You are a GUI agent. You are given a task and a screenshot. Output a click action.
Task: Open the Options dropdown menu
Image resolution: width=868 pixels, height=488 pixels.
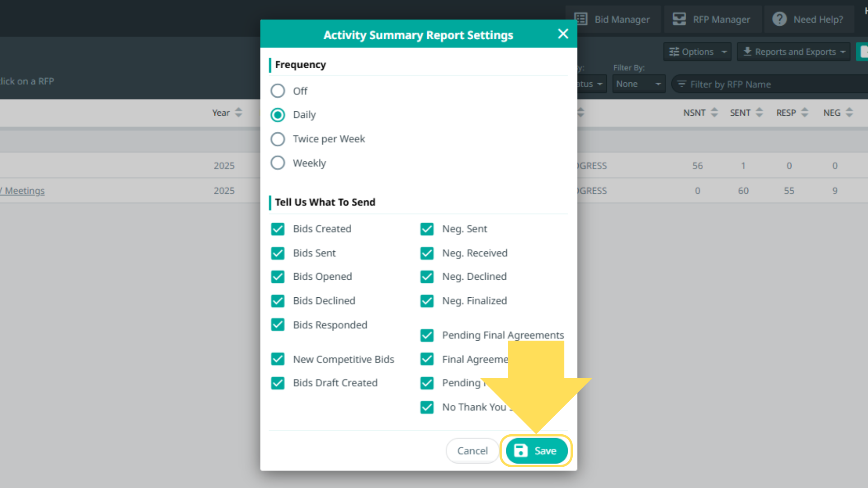[x=698, y=52]
